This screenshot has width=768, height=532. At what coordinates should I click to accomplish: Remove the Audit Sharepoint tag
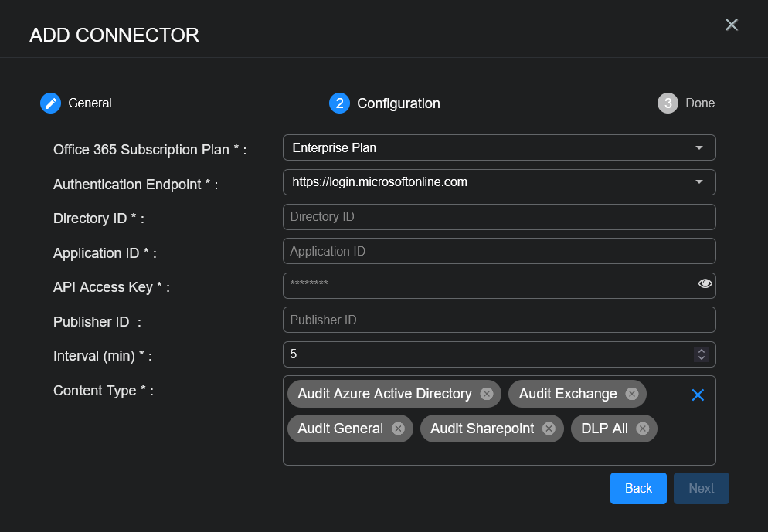coord(549,429)
